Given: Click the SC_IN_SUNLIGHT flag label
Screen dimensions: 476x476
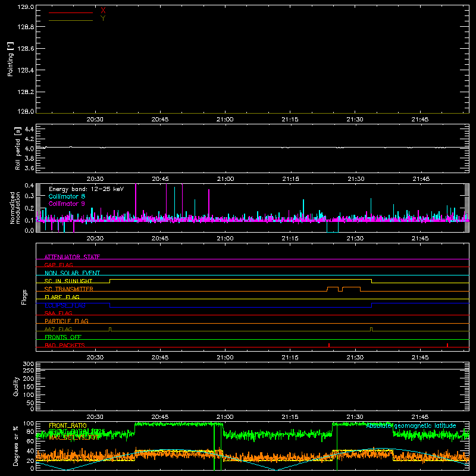Looking at the screenshot, I should tap(68, 281).
